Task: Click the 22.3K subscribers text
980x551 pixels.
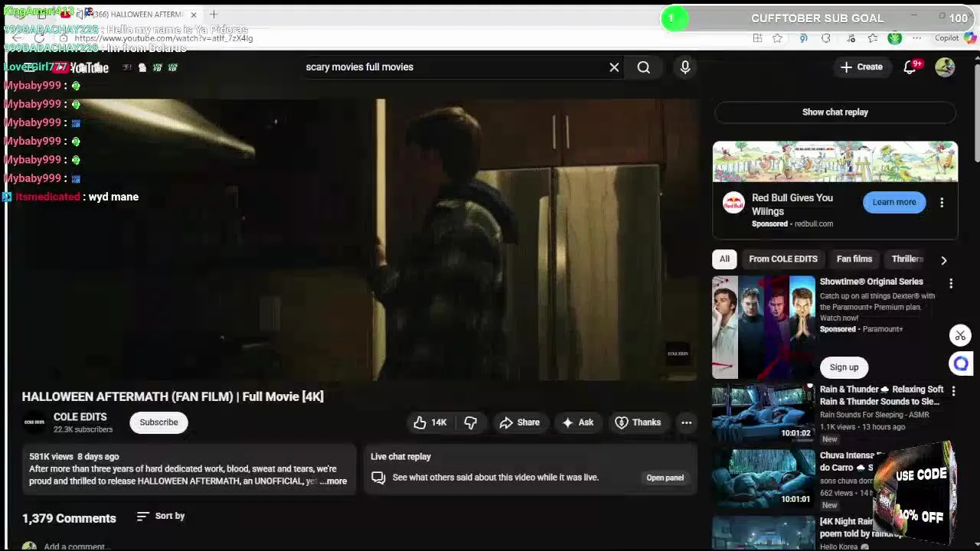Action: click(83, 430)
